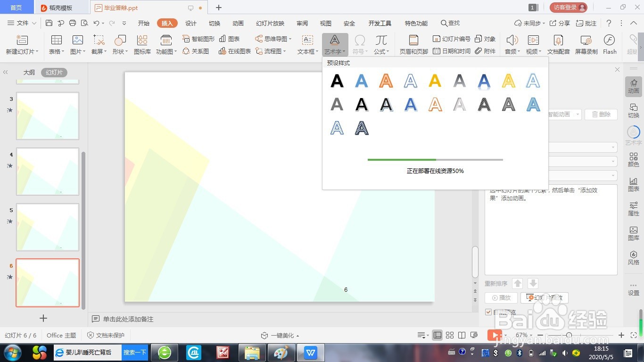Open the 颜色 color side panel
This screenshot has height=362, width=644.
634,160
